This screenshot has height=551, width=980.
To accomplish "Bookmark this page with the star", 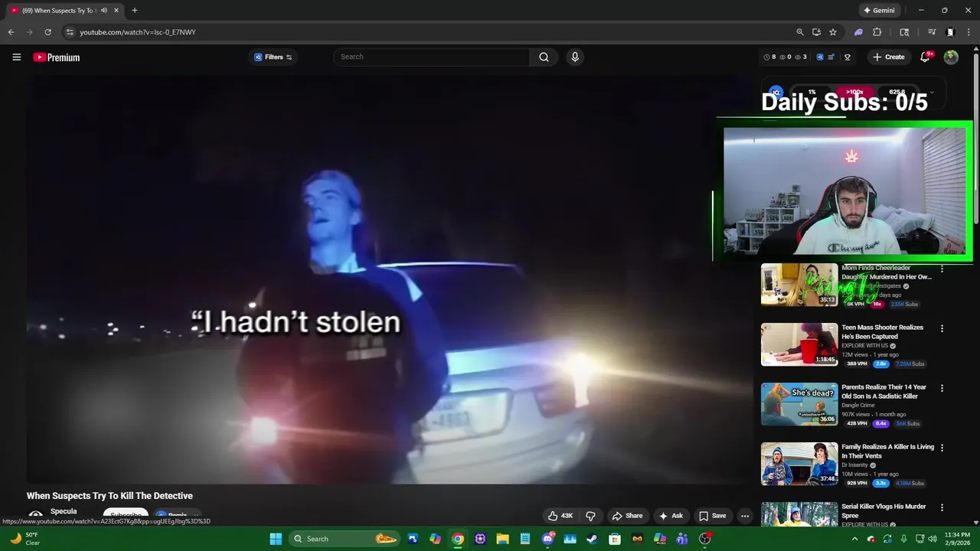I will pyautogui.click(x=833, y=32).
